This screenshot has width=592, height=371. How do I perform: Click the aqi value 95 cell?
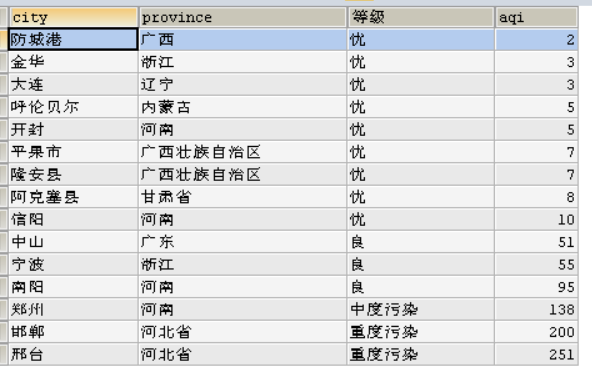(x=536, y=287)
